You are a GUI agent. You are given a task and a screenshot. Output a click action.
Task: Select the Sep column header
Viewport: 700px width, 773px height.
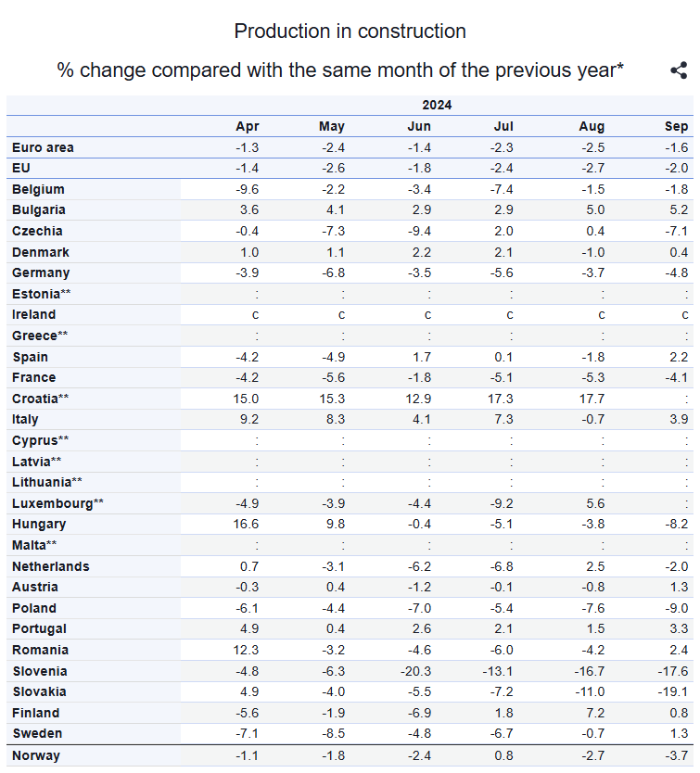676,126
